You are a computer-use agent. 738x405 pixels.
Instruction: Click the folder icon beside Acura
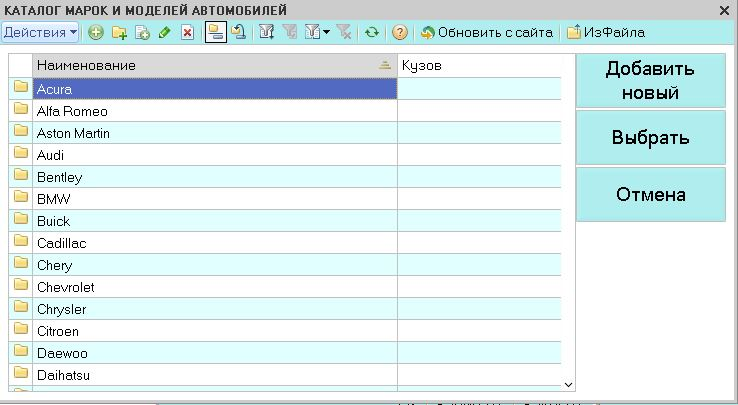point(21,87)
